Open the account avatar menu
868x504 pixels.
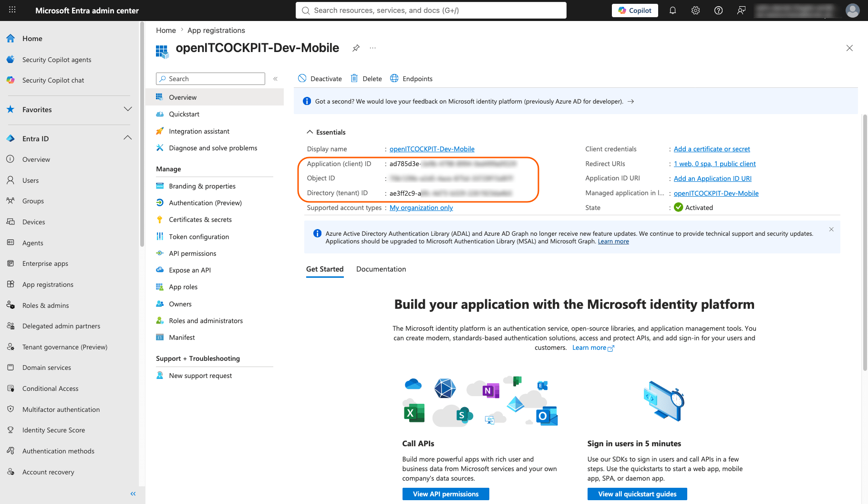[852, 10]
